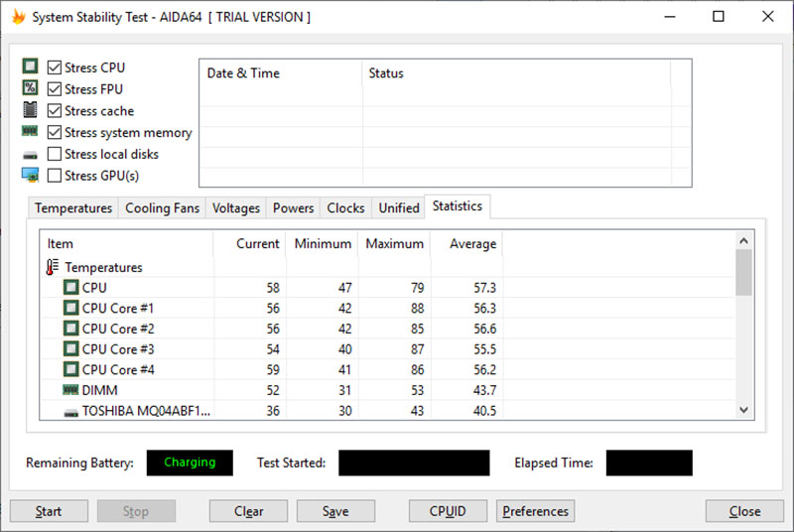Uncheck the Stress FPU checkbox
This screenshot has height=532, width=794.
click(x=55, y=89)
